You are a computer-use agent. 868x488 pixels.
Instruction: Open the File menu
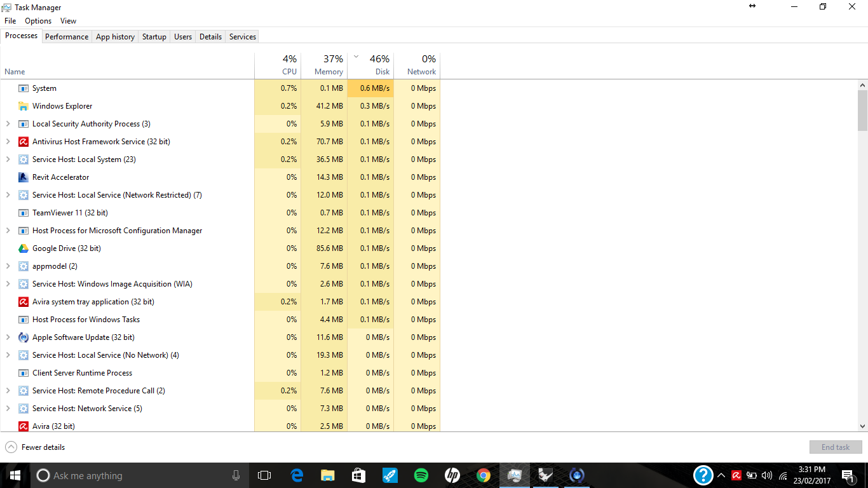point(10,21)
